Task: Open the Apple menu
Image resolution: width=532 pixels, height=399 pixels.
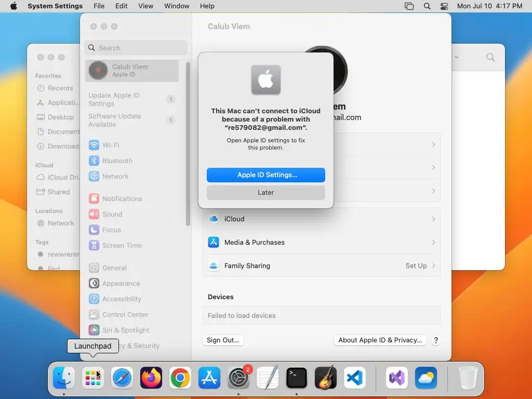Action: pyautogui.click(x=14, y=6)
